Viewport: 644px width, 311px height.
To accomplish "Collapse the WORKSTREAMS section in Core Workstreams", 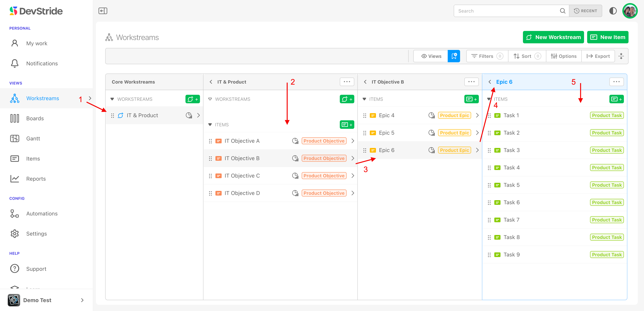I will (112, 99).
